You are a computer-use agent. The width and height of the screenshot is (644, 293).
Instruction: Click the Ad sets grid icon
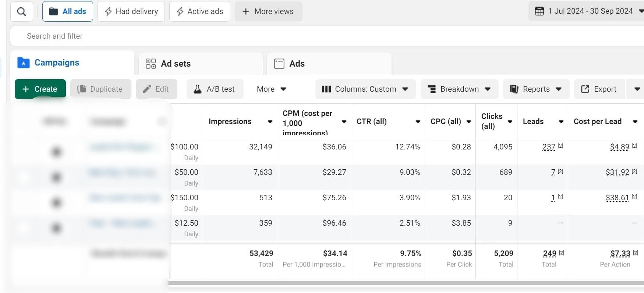pyautogui.click(x=151, y=64)
